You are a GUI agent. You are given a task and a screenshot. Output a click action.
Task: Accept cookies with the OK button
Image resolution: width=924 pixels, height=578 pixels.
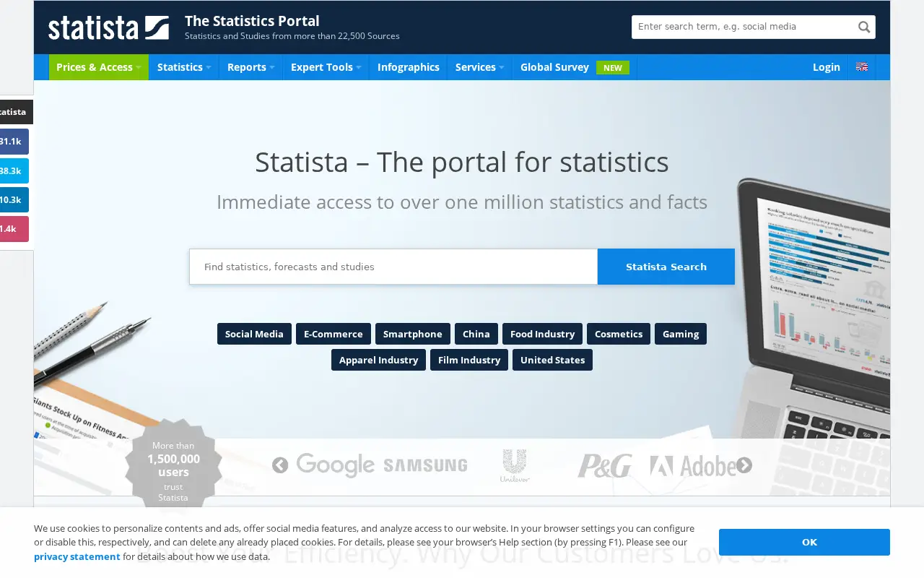[x=804, y=542]
